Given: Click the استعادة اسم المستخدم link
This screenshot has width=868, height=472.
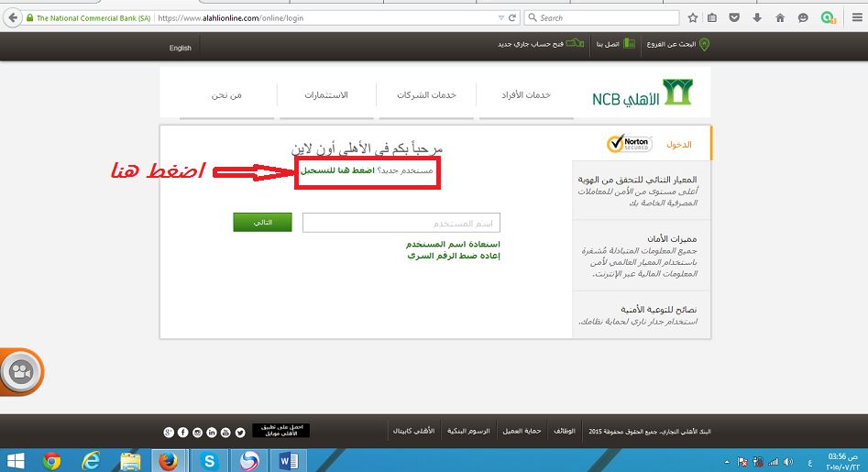Looking at the screenshot, I should coord(453,245).
